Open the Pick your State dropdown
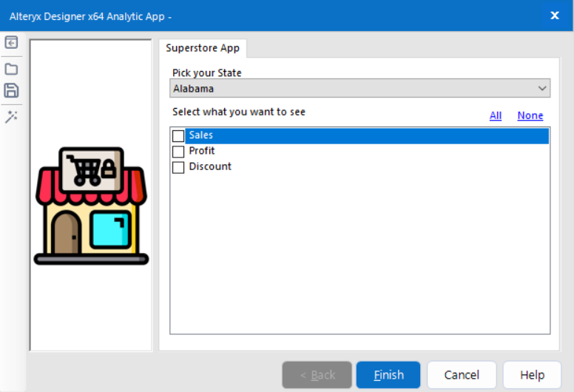This screenshot has width=574, height=392. [x=359, y=88]
